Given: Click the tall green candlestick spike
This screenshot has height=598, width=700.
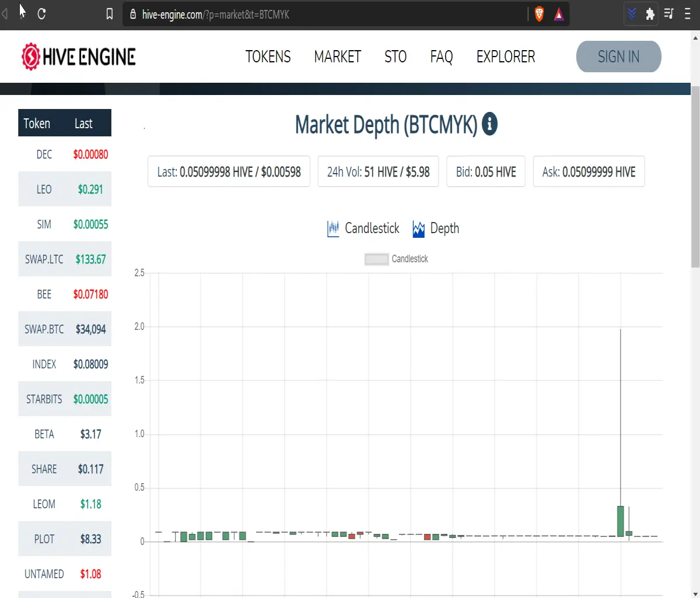Looking at the screenshot, I should 621,521.
